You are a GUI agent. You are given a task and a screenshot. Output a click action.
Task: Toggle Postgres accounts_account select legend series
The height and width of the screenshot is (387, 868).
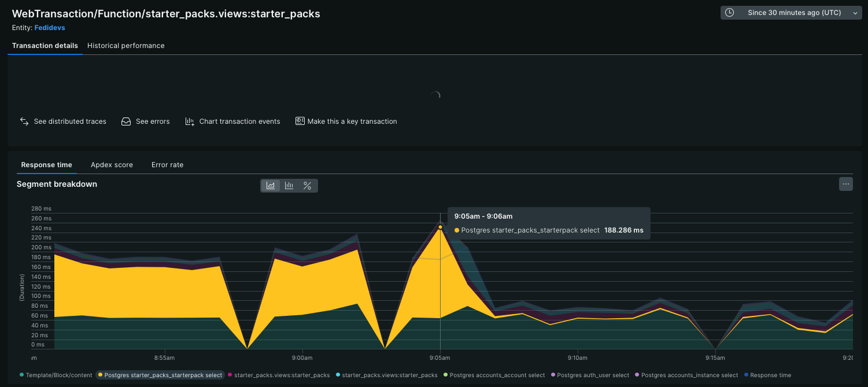tap(497, 375)
